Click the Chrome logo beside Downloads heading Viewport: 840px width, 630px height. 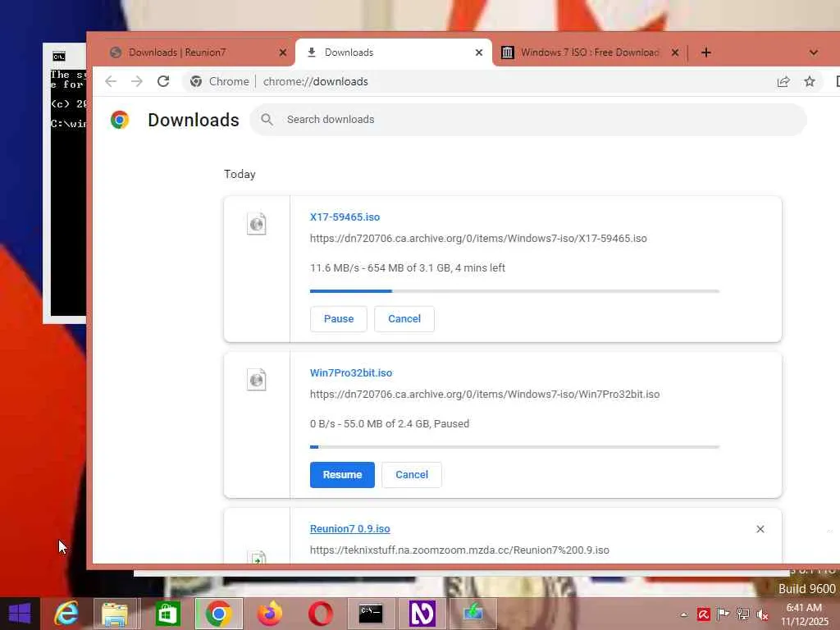tap(120, 120)
